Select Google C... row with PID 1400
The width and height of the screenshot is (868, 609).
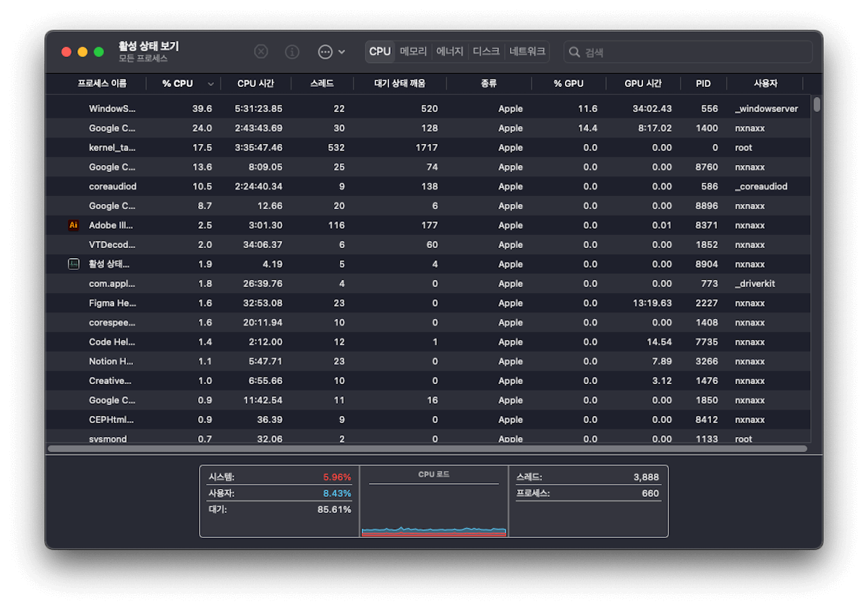click(x=428, y=128)
